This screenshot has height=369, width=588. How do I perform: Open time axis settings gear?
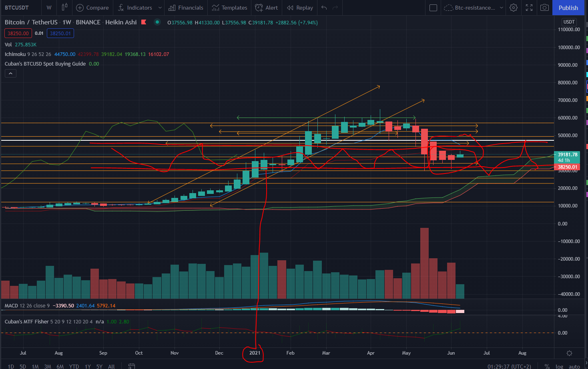click(569, 353)
